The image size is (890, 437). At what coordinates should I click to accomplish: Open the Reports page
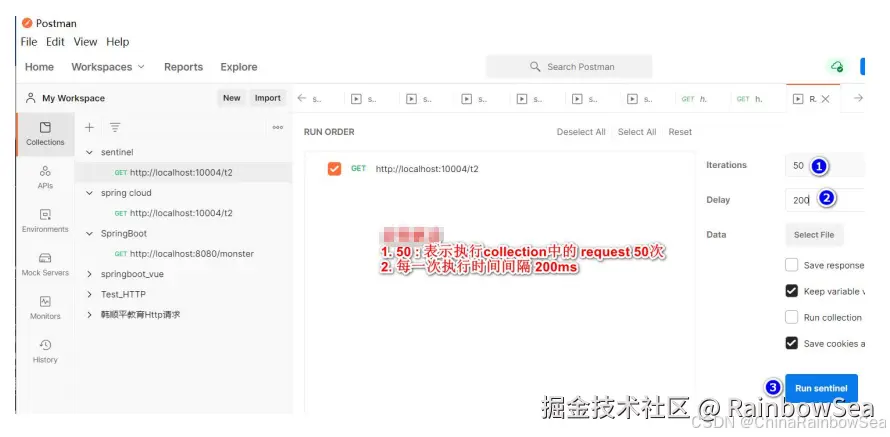coord(183,67)
